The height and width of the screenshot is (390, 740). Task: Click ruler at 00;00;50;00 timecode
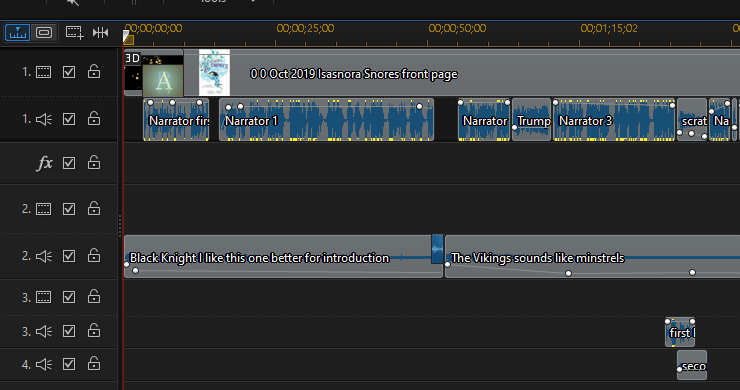tap(457, 28)
